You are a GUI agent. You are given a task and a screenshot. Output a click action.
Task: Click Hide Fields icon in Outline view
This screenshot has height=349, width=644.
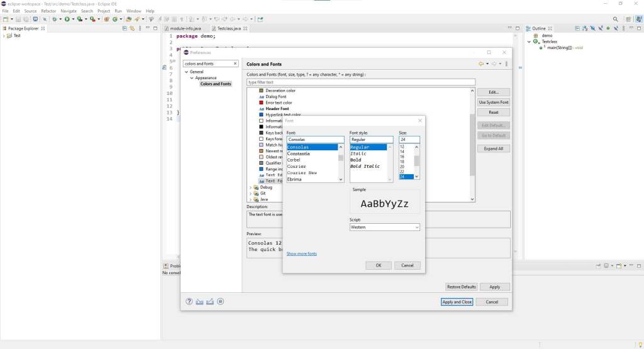pos(592,28)
